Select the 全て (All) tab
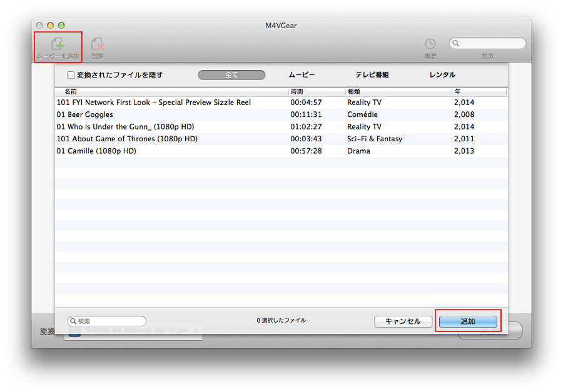 [x=231, y=75]
